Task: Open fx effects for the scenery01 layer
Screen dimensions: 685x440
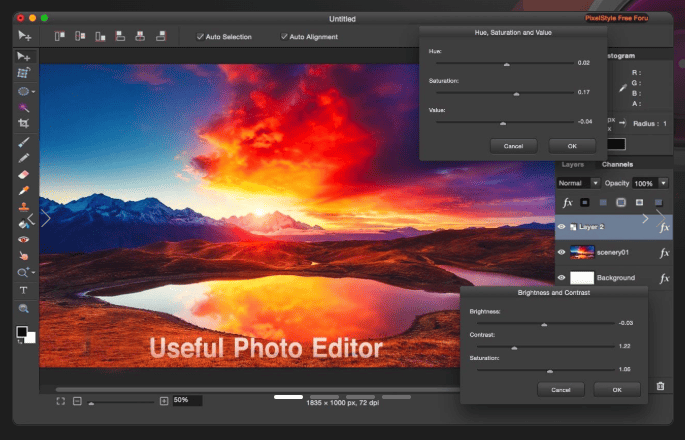Action: tap(664, 253)
